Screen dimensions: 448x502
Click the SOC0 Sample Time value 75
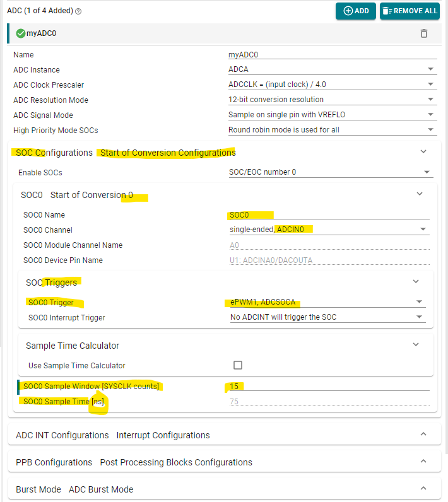[329, 402]
